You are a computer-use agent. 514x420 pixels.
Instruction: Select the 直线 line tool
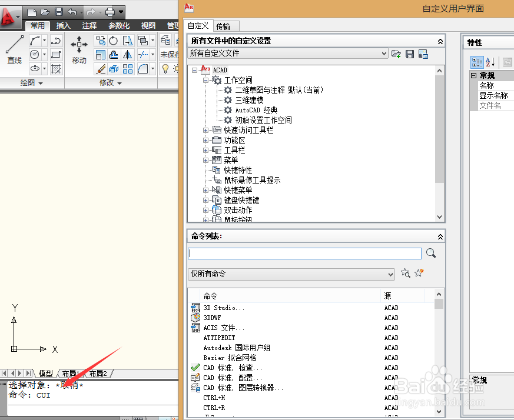14,49
